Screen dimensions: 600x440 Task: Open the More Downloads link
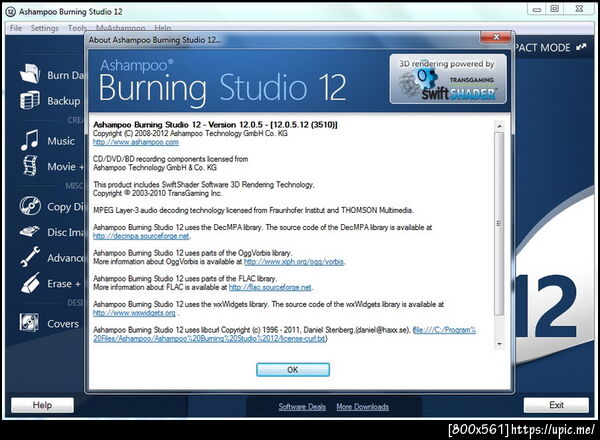click(x=363, y=407)
